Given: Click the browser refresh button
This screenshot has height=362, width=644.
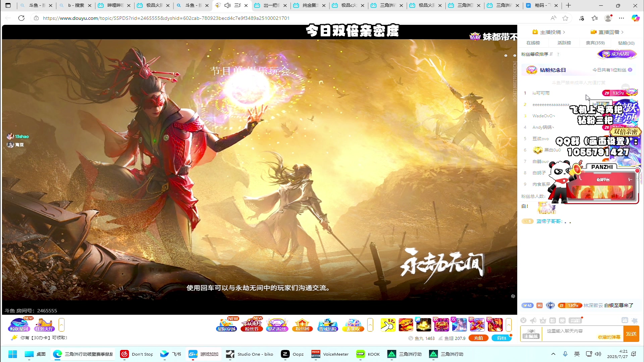Looking at the screenshot, I should (21, 18).
